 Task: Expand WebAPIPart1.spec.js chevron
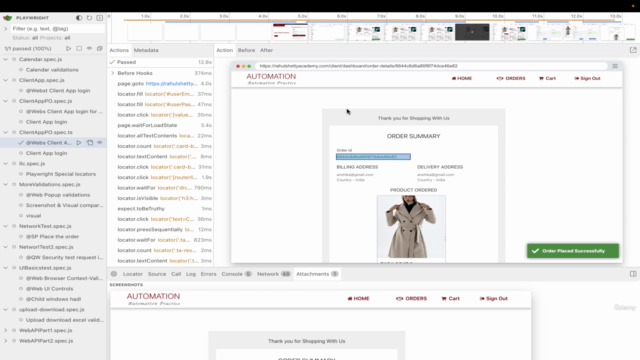6,330
